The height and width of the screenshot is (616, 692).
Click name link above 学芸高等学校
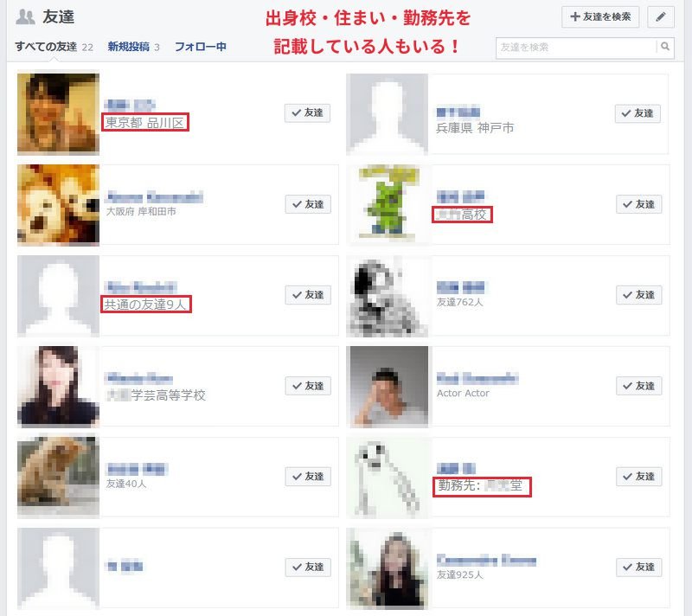(x=139, y=378)
